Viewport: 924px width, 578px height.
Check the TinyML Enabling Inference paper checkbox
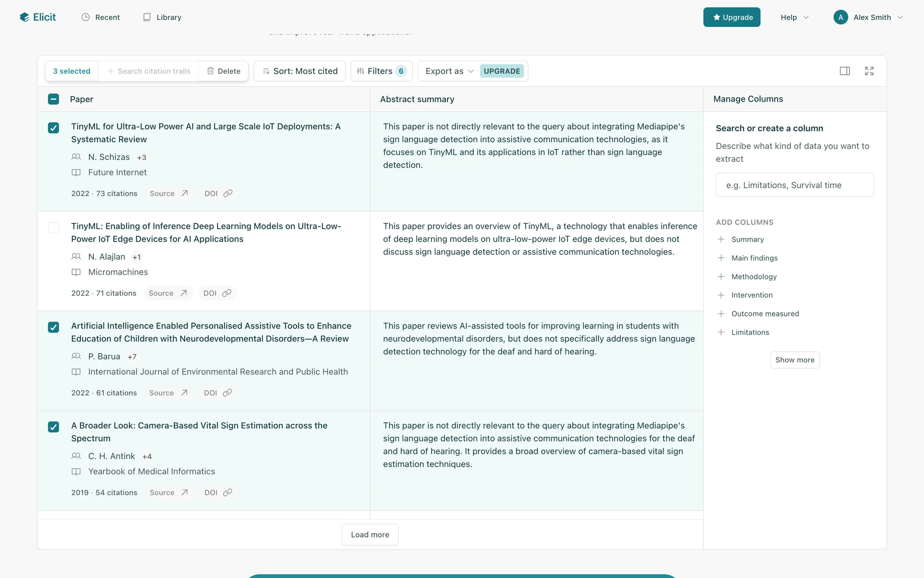[x=53, y=227]
